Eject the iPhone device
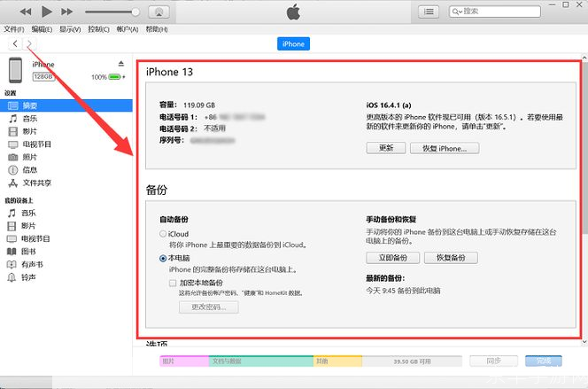This screenshot has height=389, width=588. tap(120, 64)
